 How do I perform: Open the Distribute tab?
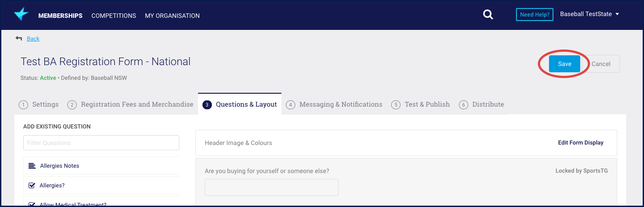pos(482,104)
